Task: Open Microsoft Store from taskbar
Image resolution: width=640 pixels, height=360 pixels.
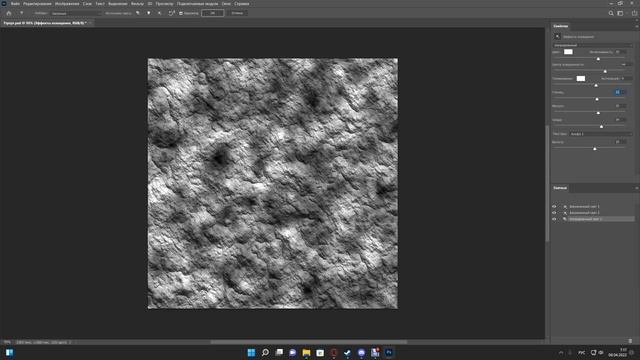Action: tap(320, 352)
